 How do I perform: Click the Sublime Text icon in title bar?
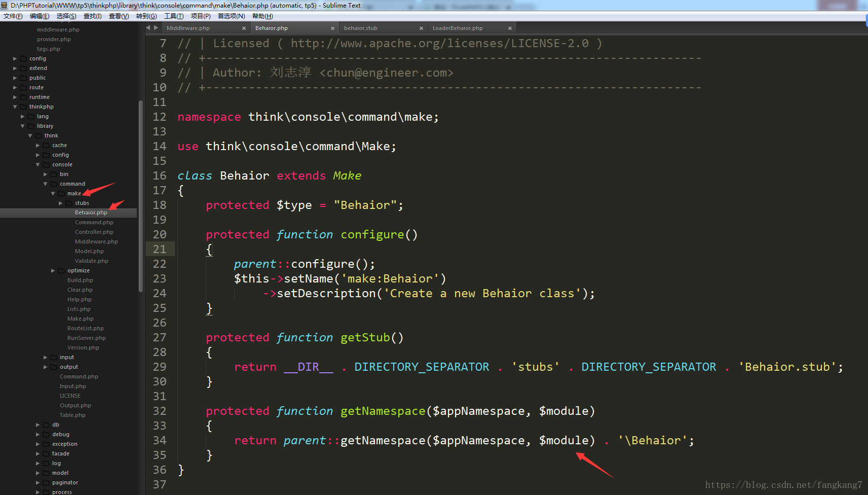(x=5, y=5)
